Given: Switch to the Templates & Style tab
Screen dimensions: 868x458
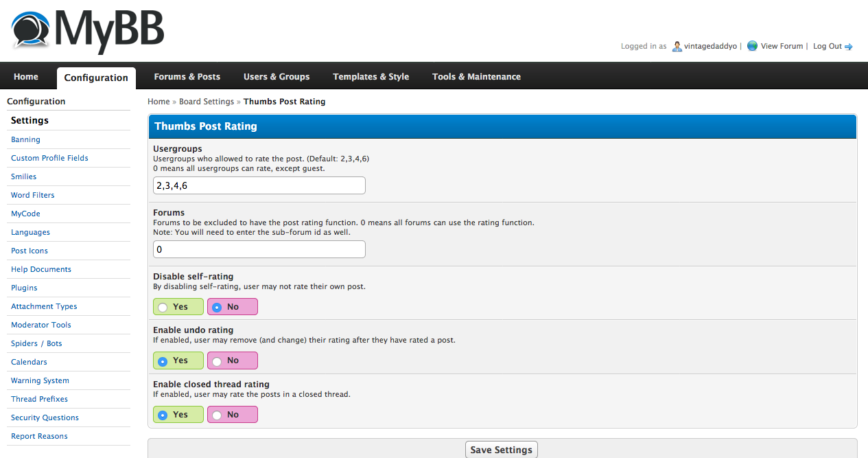Looking at the screenshot, I should [371, 77].
